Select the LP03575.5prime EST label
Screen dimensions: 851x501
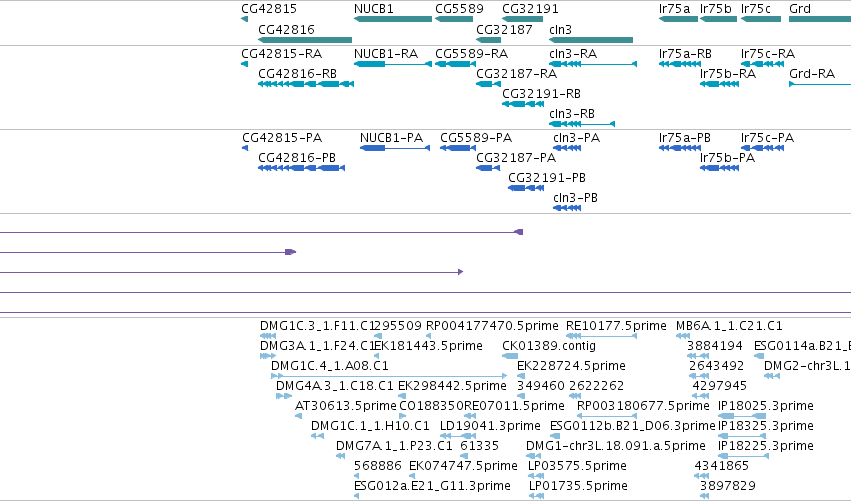577,466
